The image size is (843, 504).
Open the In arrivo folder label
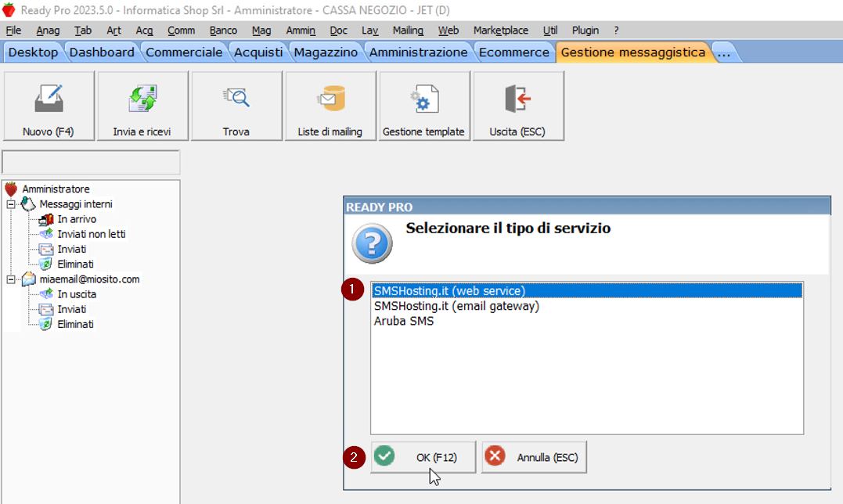click(x=77, y=219)
